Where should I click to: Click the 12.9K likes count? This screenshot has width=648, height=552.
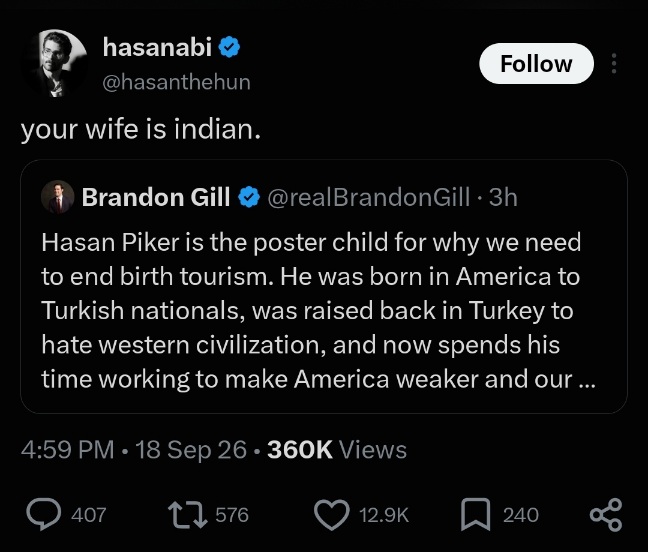(384, 515)
